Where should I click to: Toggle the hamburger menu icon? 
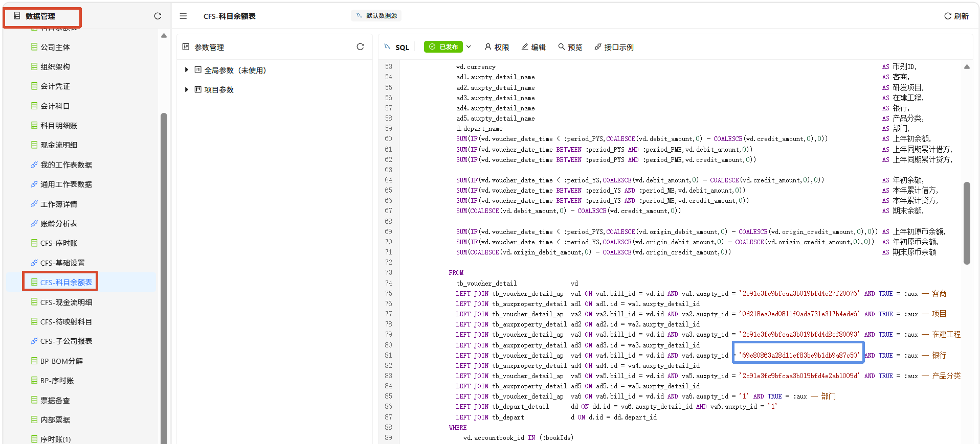(x=183, y=16)
